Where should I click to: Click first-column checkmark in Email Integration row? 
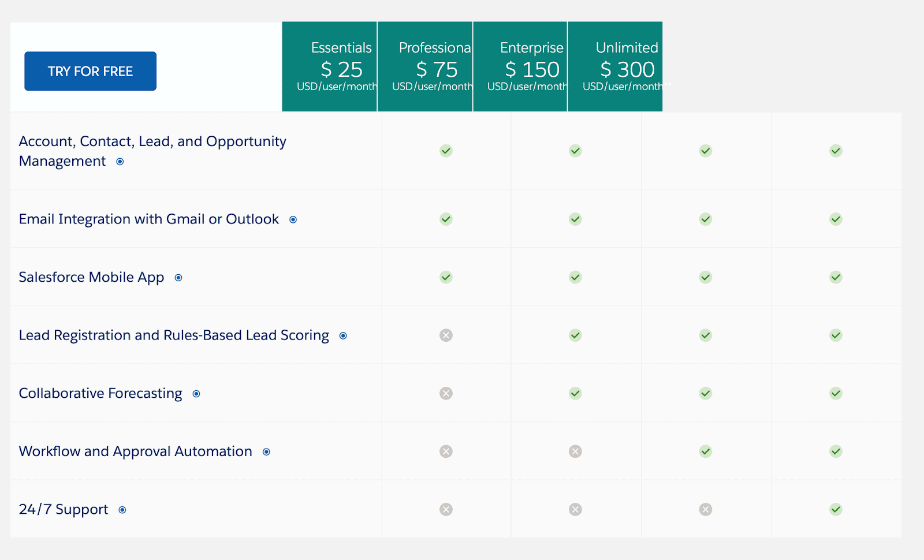pos(446,219)
